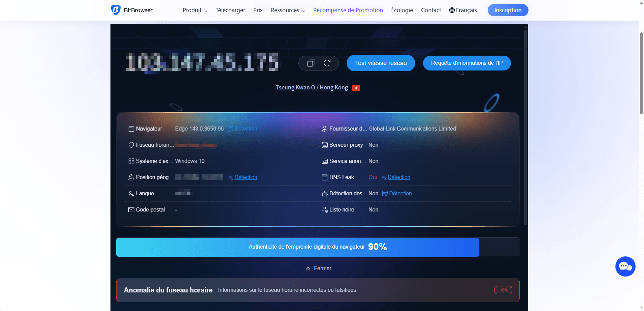The height and width of the screenshot is (311, 644).
Task: Open the chat support bubble icon
Action: click(x=625, y=266)
